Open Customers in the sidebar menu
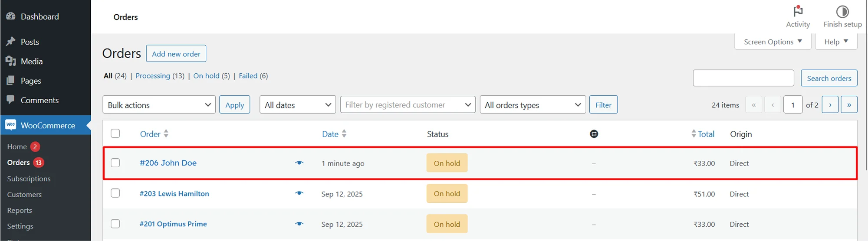The image size is (868, 241). [x=24, y=195]
